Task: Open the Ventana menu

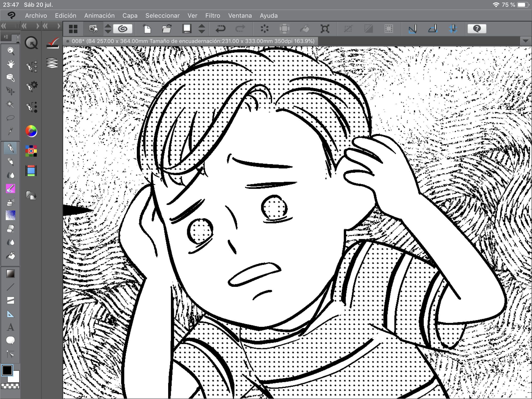Action: (240, 16)
